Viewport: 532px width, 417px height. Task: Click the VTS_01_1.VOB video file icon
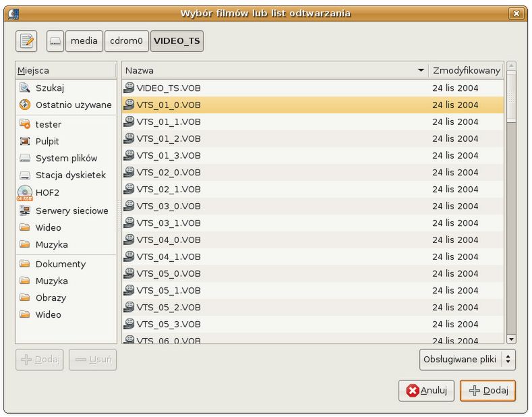point(129,121)
